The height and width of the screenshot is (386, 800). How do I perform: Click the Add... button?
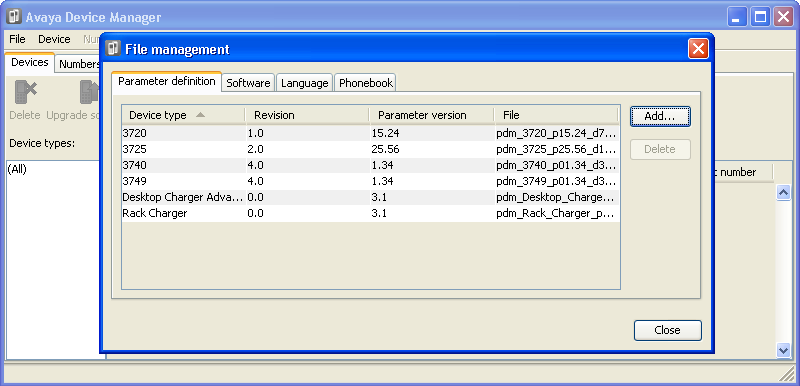pyautogui.click(x=660, y=116)
